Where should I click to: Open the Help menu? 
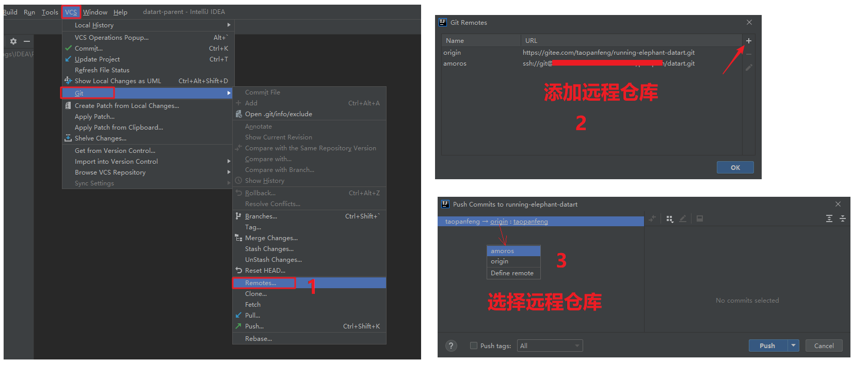tap(120, 12)
